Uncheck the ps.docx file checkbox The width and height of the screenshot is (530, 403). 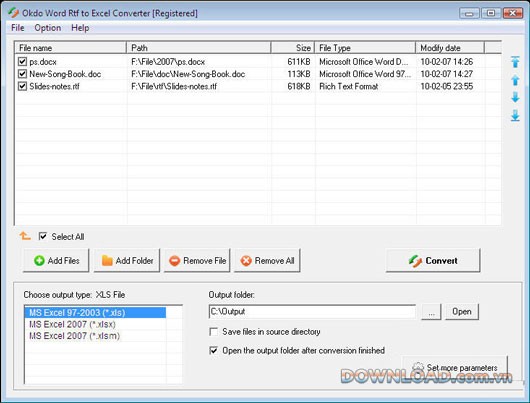(22, 62)
